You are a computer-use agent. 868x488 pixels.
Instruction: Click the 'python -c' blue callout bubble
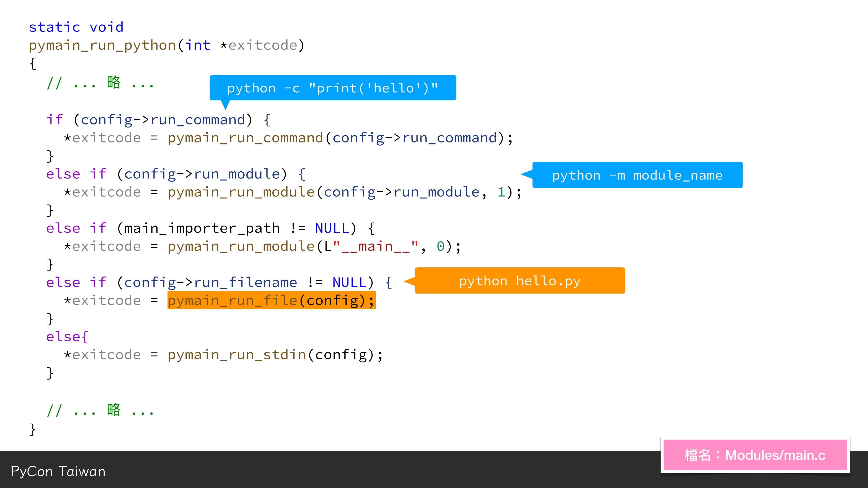(333, 88)
